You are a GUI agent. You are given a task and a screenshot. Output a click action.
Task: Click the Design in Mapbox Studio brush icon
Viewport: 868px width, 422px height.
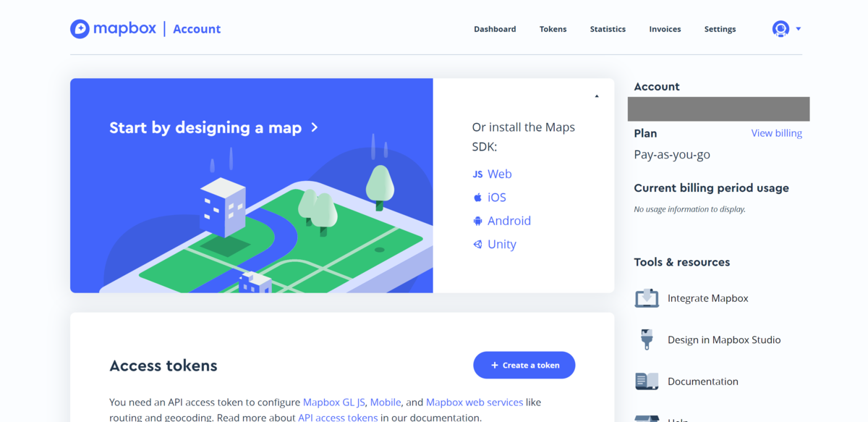[647, 339]
